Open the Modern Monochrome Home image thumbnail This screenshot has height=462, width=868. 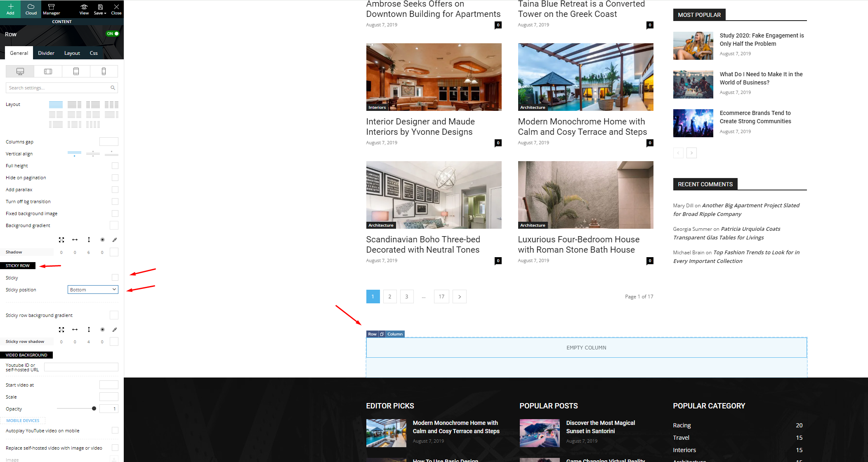[x=585, y=77]
